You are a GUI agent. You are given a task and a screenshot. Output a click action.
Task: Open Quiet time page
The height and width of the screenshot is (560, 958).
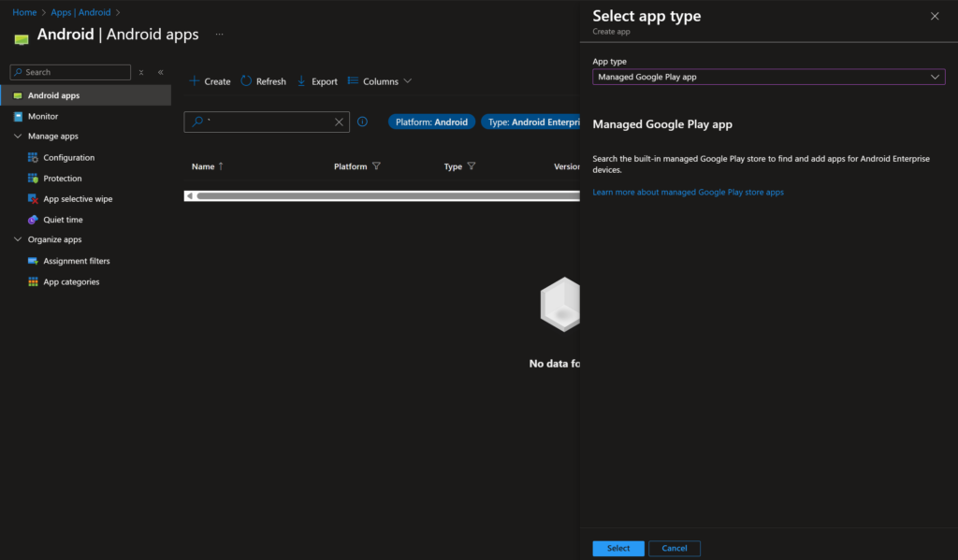pyautogui.click(x=63, y=220)
